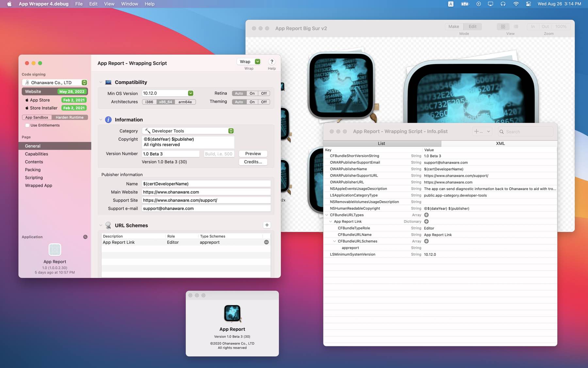Select the Packing page
588x368 pixels.
click(x=55, y=169)
